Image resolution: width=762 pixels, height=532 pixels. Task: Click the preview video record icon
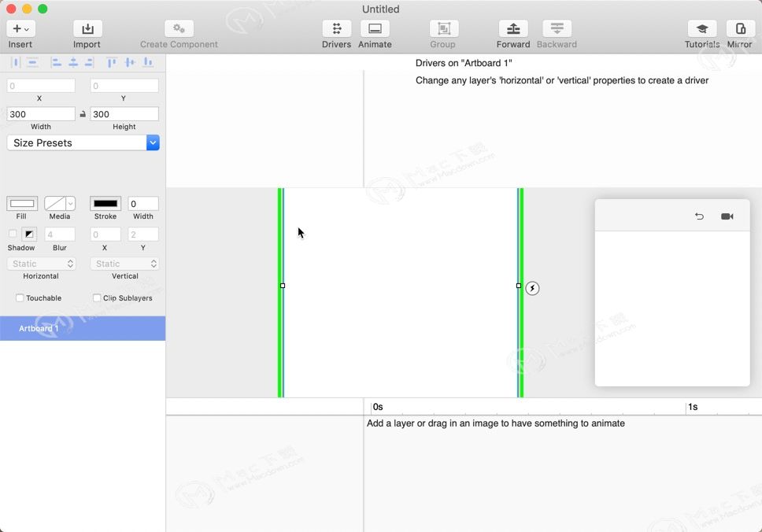tap(727, 216)
